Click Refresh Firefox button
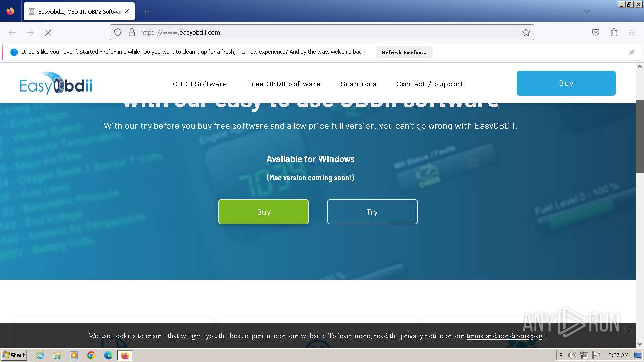The height and width of the screenshot is (362, 644). pyautogui.click(x=404, y=52)
